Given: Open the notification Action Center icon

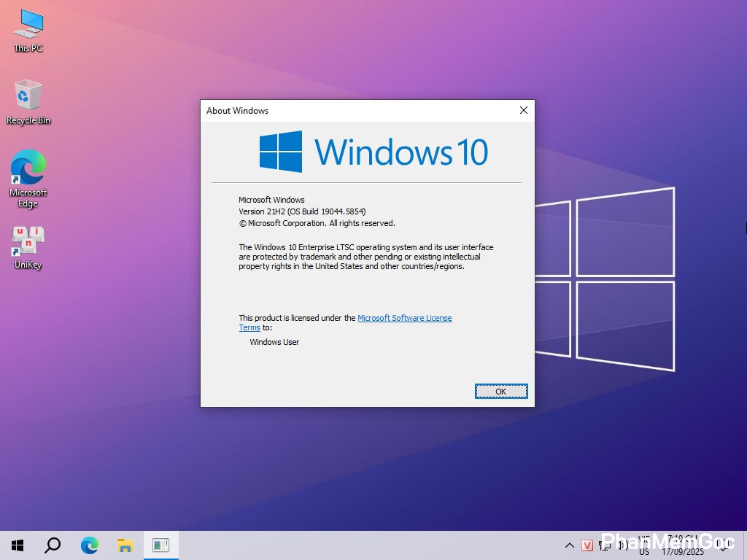Looking at the screenshot, I should click(x=724, y=545).
